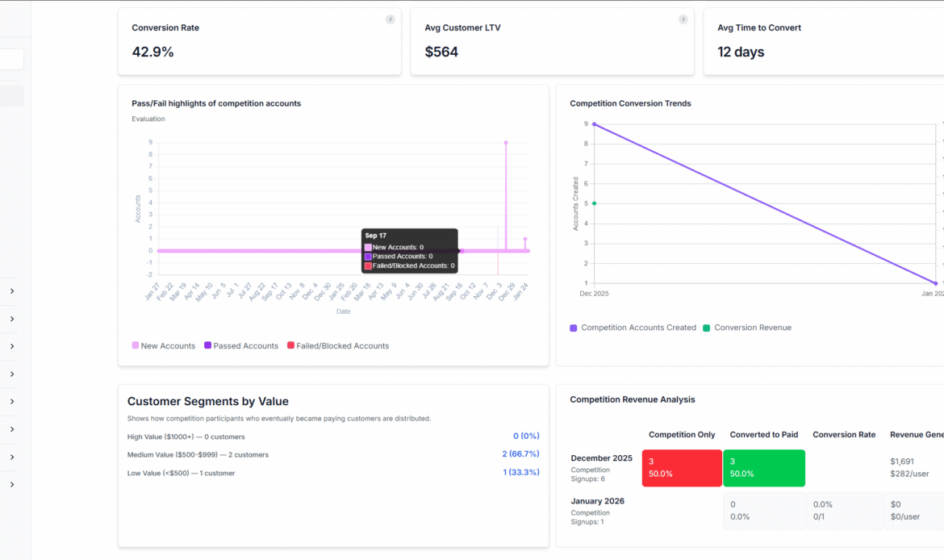This screenshot has width=944, height=560.
Task: Select the December 2025 row label
Action: (601, 458)
